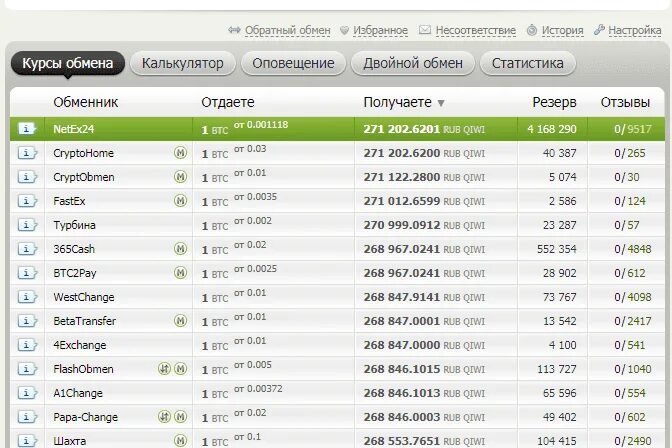Click the Несоответствие link
The height and width of the screenshot is (448, 672).
point(475,30)
